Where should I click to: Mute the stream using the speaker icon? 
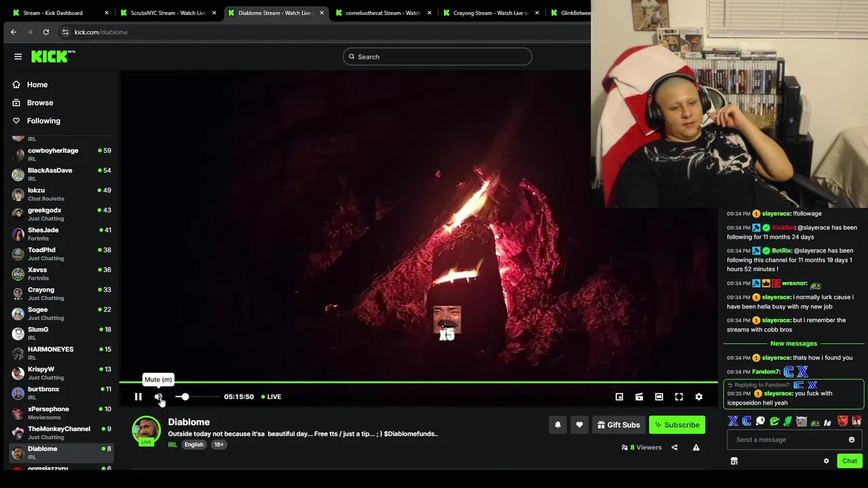click(x=158, y=396)
